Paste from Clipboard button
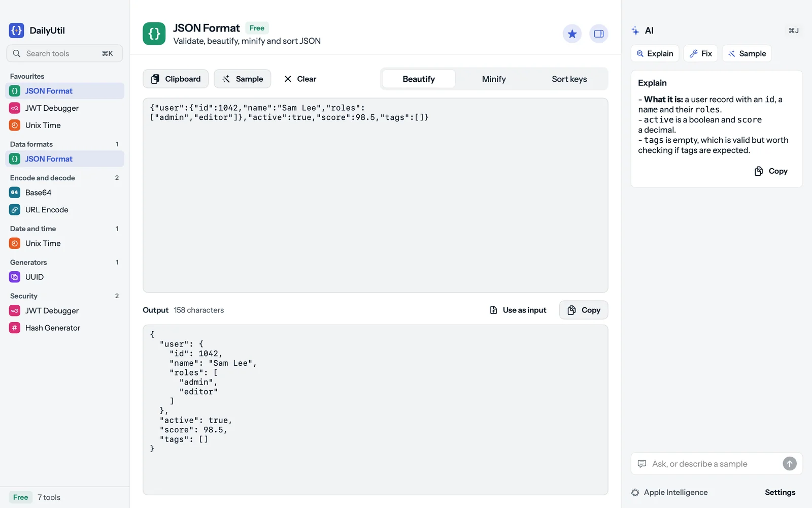Image resolution: width=812 pixels, height=508 pixels. pyautogui.click(x=176, y=79)
